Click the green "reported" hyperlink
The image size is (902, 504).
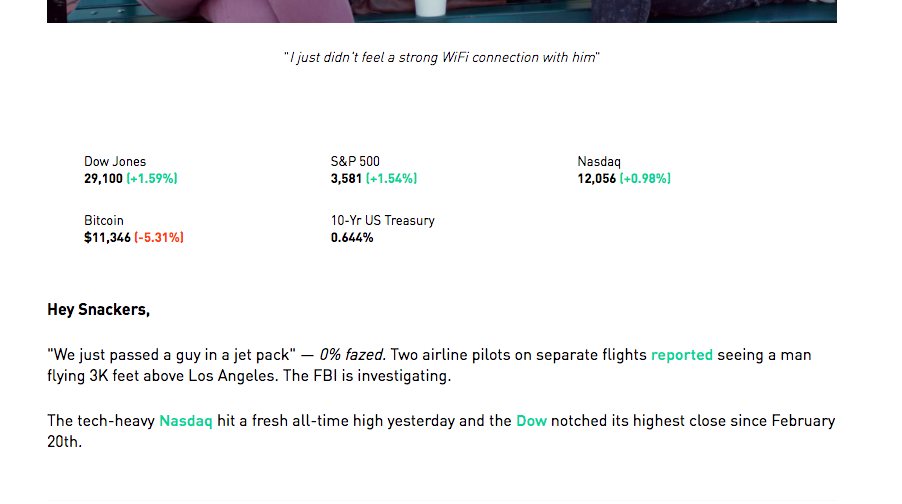681,355
